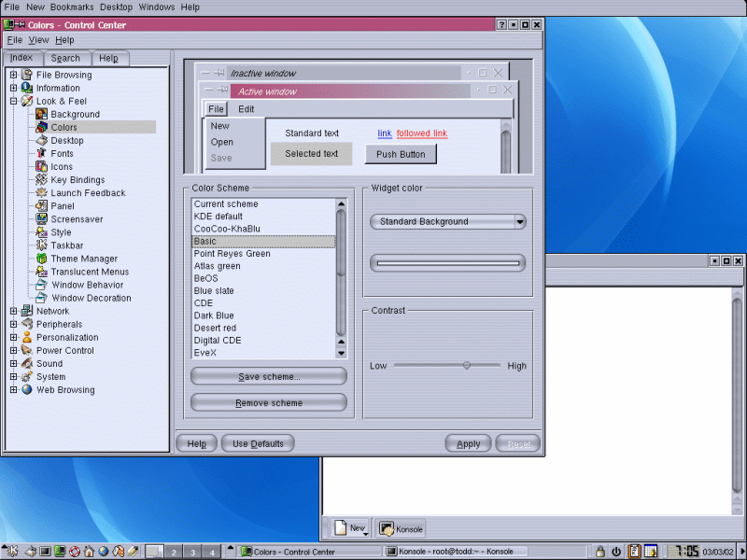
Task: Open the Bookmarks menu in the top desktop bar
Action: click(x=72, y=7)
